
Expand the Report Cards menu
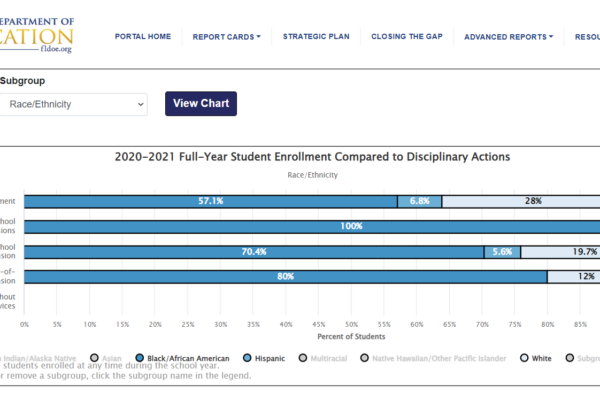pos(226,37)
